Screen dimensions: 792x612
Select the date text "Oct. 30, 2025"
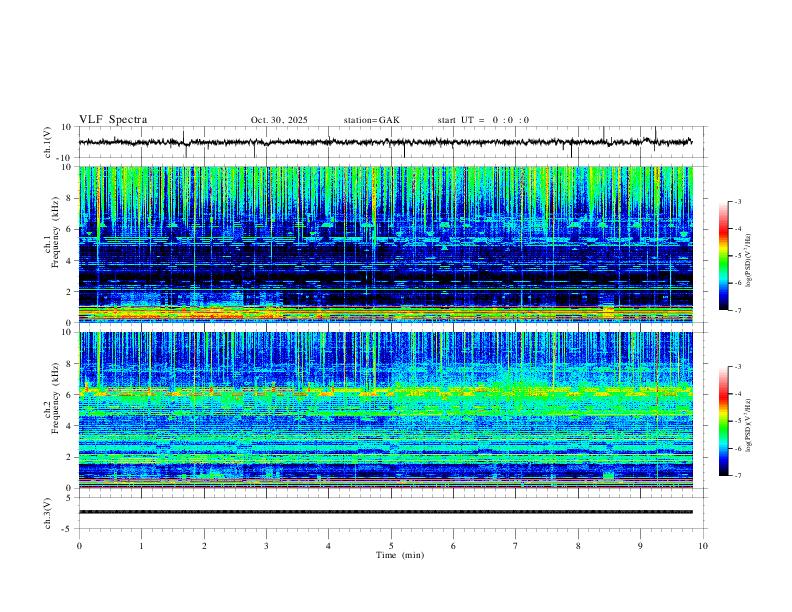[279, 120]
